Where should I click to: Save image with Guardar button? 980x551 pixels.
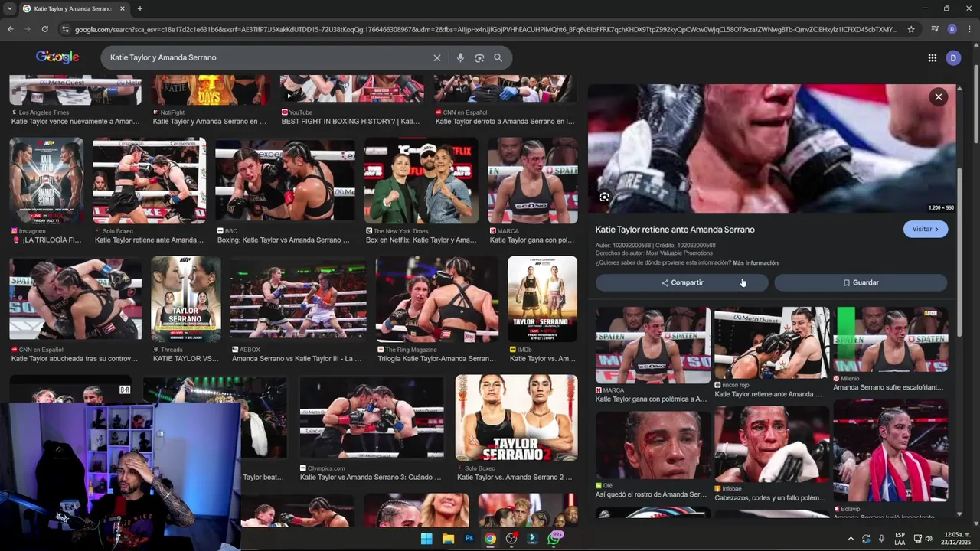click(861, 282)
